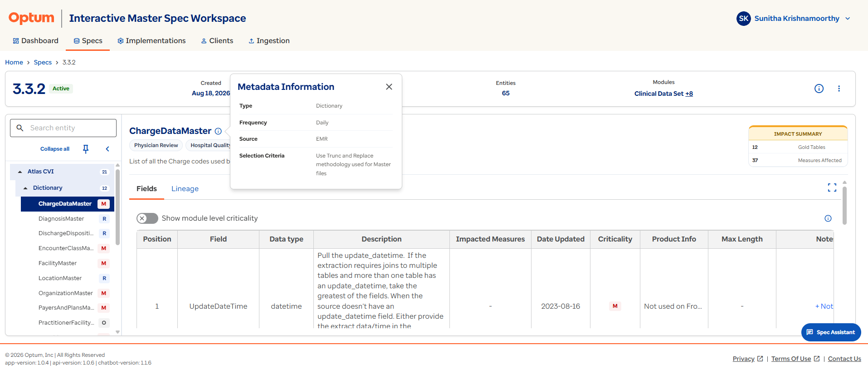Click the Not used on Fro... product info cell
This screenshot has width=868, height=370.
coord(673,306)
